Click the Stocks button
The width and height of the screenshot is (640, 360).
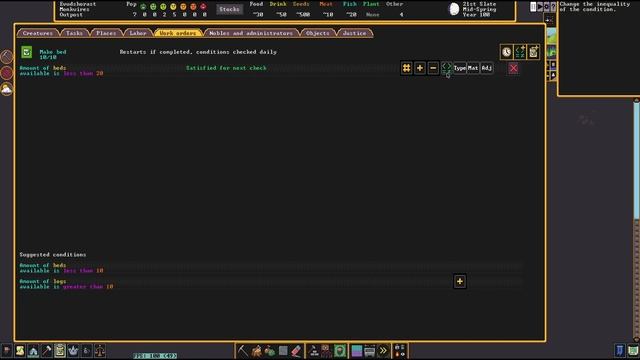(x=229, y=9)
